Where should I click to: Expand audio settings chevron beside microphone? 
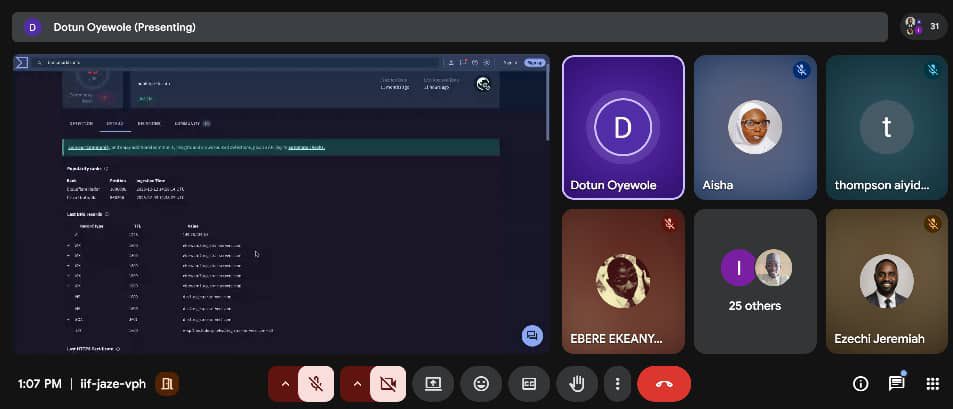[284, 384]
